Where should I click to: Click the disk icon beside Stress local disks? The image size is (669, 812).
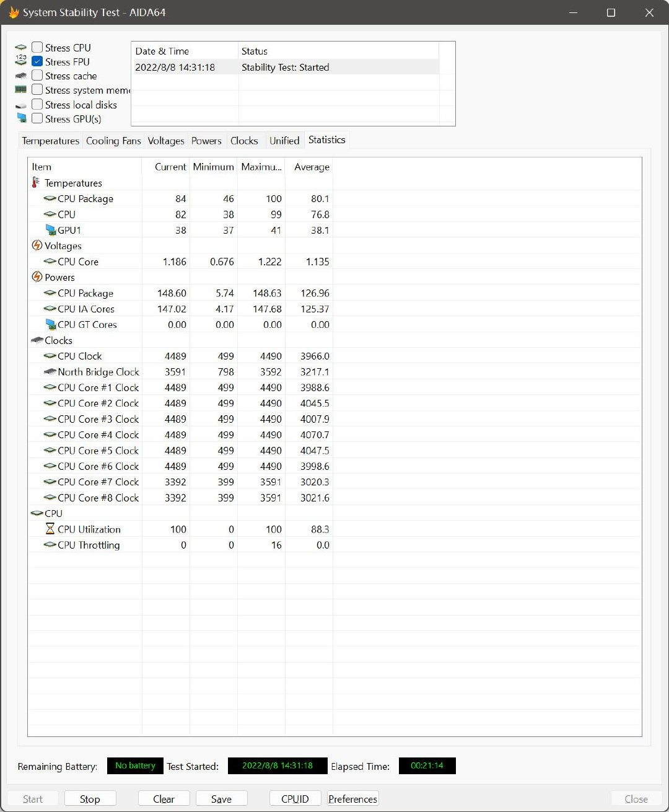tap(20, 104)
